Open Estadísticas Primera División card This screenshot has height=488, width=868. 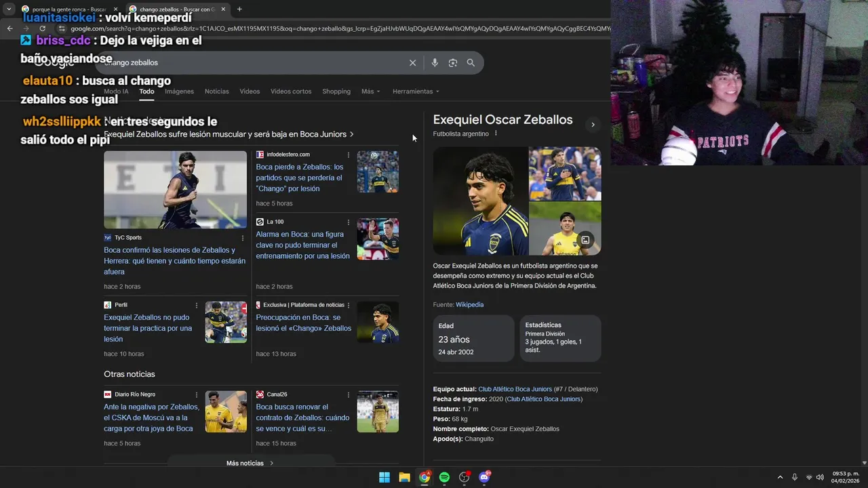[560, 338]
